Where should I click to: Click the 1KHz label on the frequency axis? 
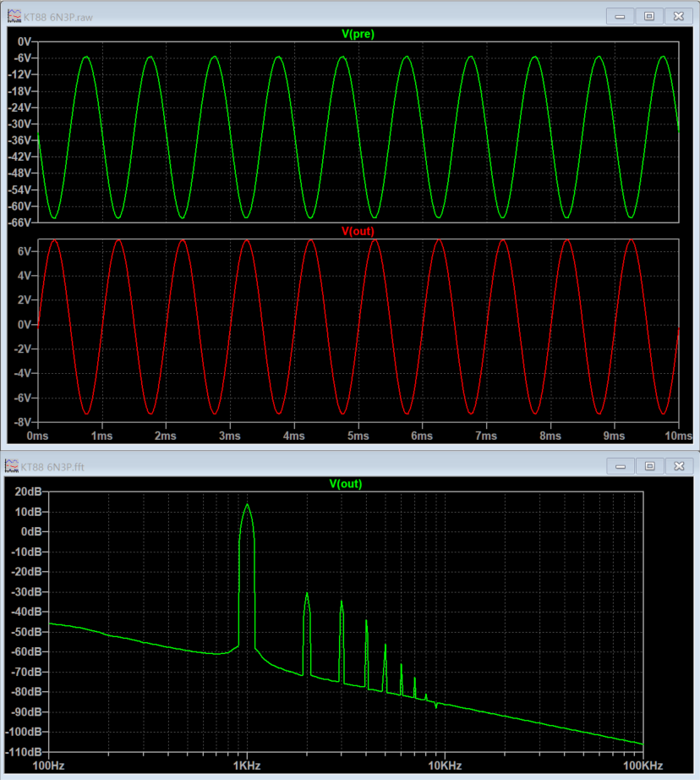(246, 765)
